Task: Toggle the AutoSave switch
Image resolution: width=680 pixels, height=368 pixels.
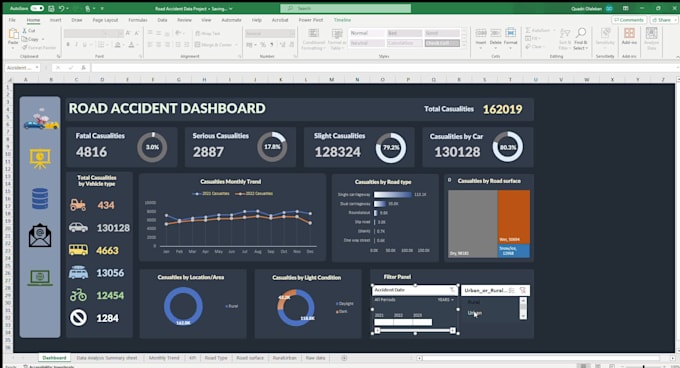Action: click(37, 8)
